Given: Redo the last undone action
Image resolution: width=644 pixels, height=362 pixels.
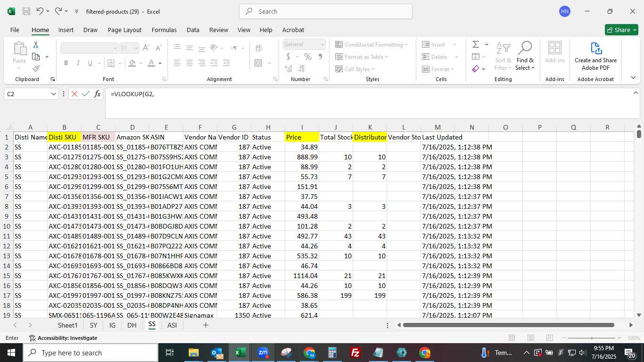Looking at the screenshot, I should 58,11.
